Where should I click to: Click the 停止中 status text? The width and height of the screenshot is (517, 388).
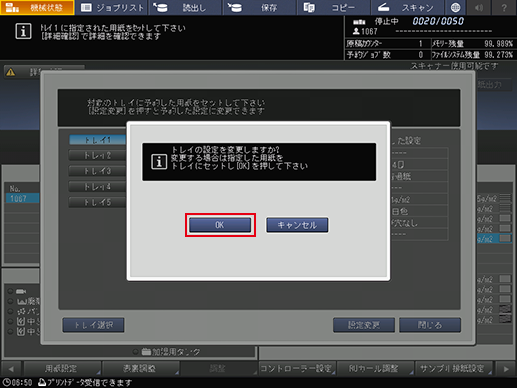pyautogui.click(x=386, y=22)
